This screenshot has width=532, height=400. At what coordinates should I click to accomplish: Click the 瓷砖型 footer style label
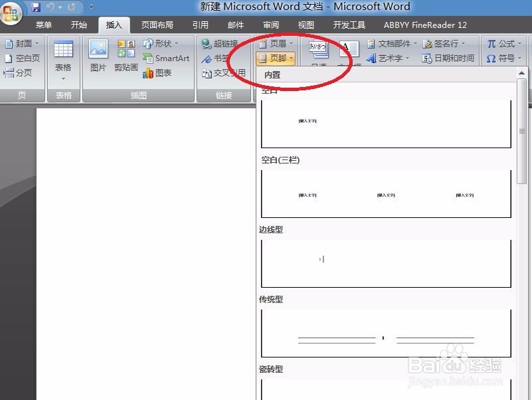pyautogui.click(x=271, y=369)
